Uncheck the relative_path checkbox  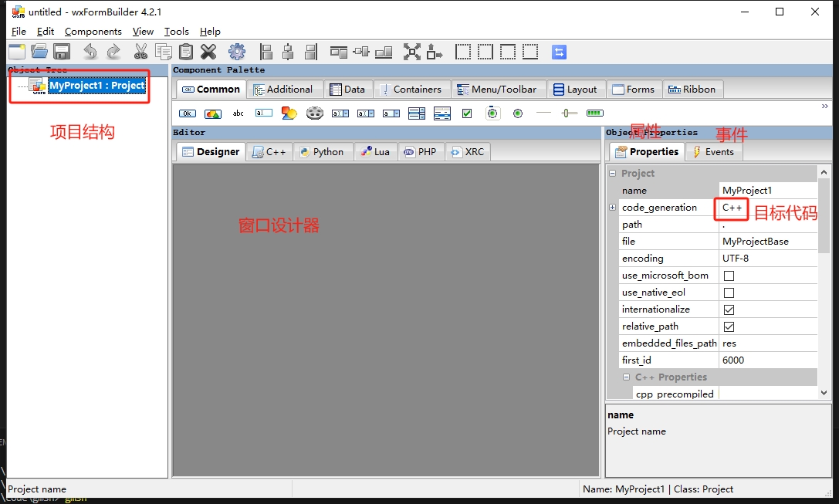pos(729,327)
